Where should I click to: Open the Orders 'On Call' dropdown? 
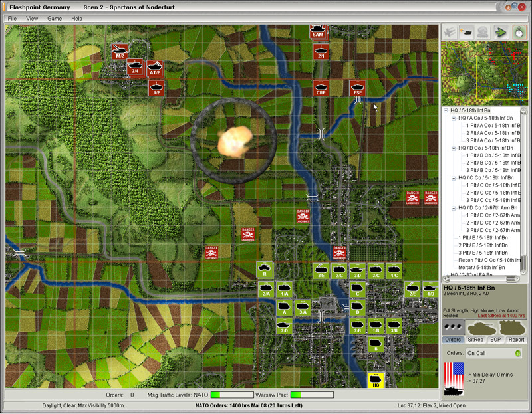coord(494,353)
